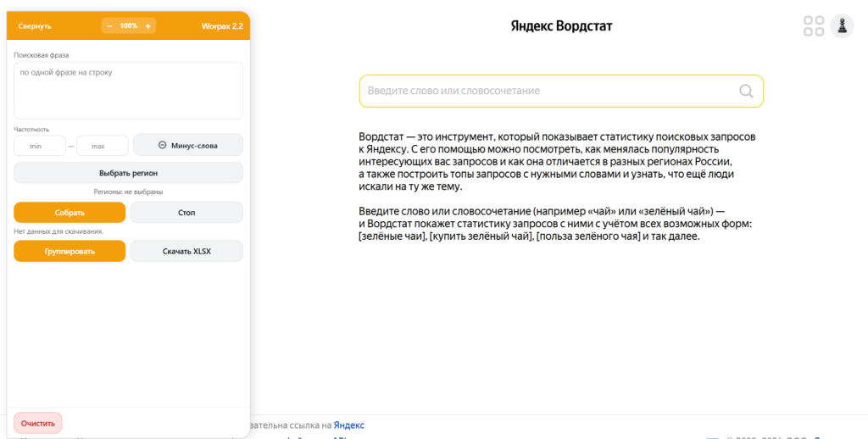The width and height of the screenshot is (868, 439).
Task: Open the Выбрать регион selector
Action: point(128,173)
